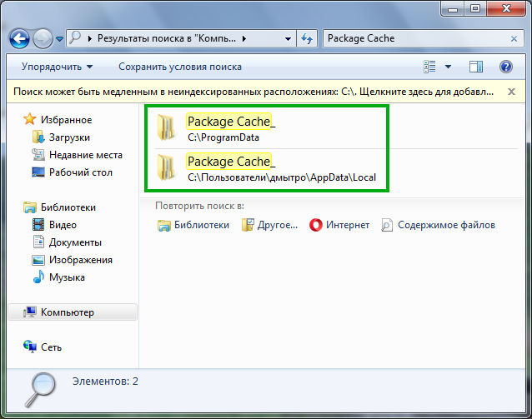Open 'Музыка' library
This screenshot has width=532, height=419.
[67, 277]
